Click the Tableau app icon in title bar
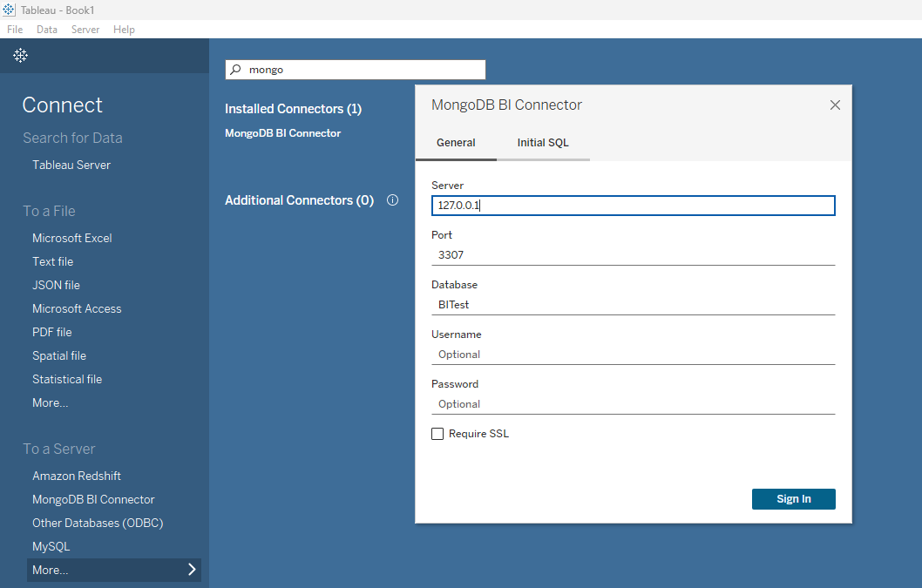Image resolution: width=922 pixels, height=588 pixels. tap(8, 10)
